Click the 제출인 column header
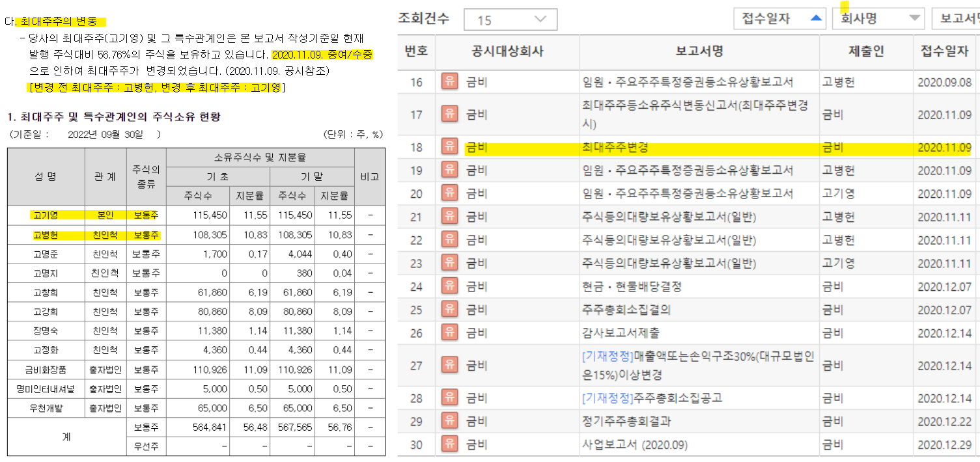 [x=865, y=52]
